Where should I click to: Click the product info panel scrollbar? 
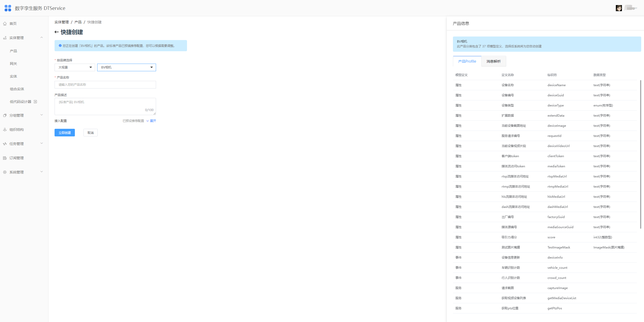click(641, 154)
